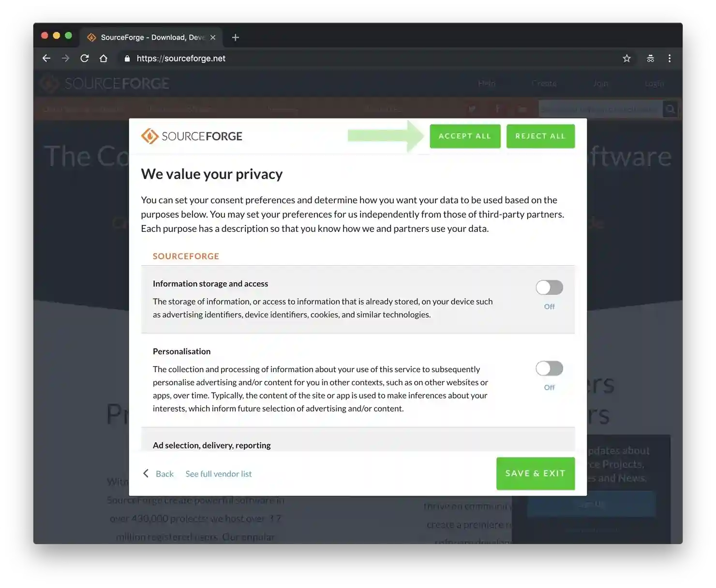
Task: Select the SourceForge - Download tab
Action: tap(151, 37)
